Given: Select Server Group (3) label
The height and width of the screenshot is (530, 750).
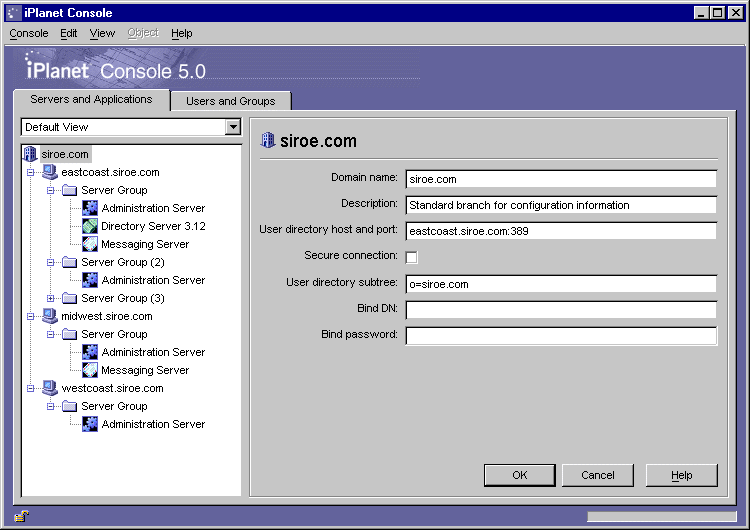Looking at the screenshot, I should click(123, 298).
